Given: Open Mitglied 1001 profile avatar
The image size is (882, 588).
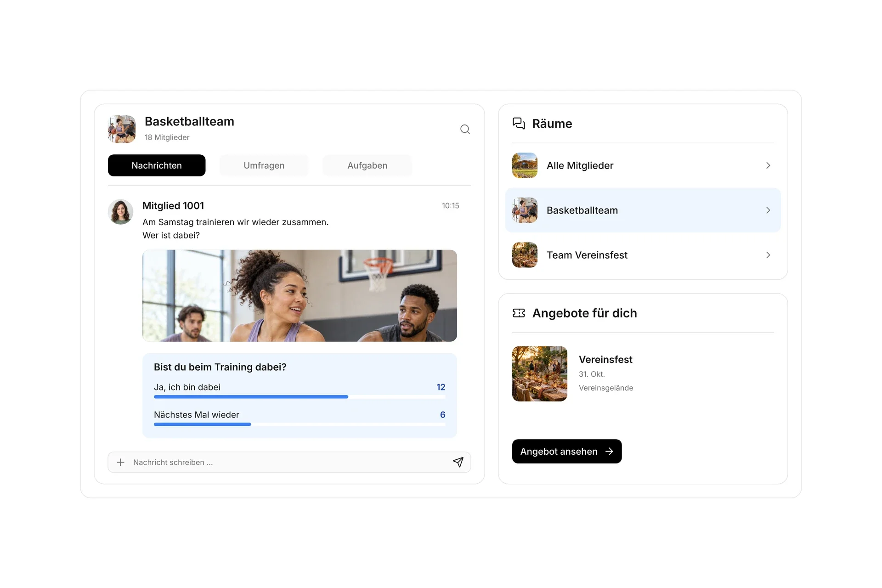Looking at the screenshot, I should click(120, 212).
